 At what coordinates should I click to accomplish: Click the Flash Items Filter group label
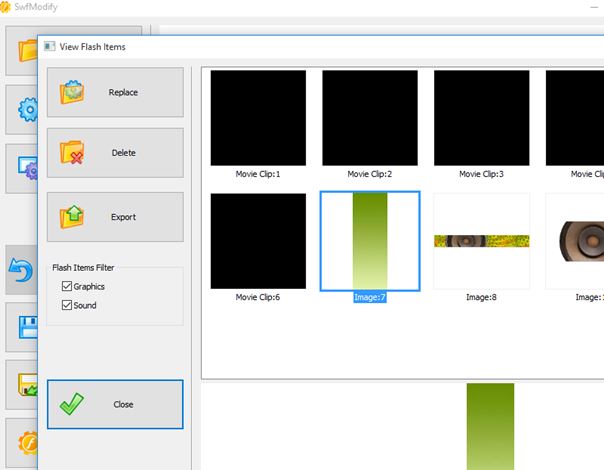83,268
